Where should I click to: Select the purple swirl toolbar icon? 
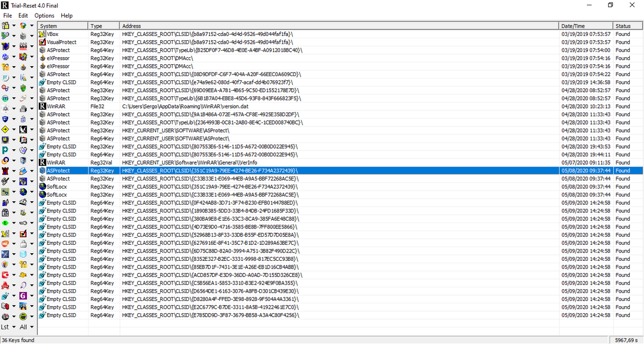pos(23,285)
